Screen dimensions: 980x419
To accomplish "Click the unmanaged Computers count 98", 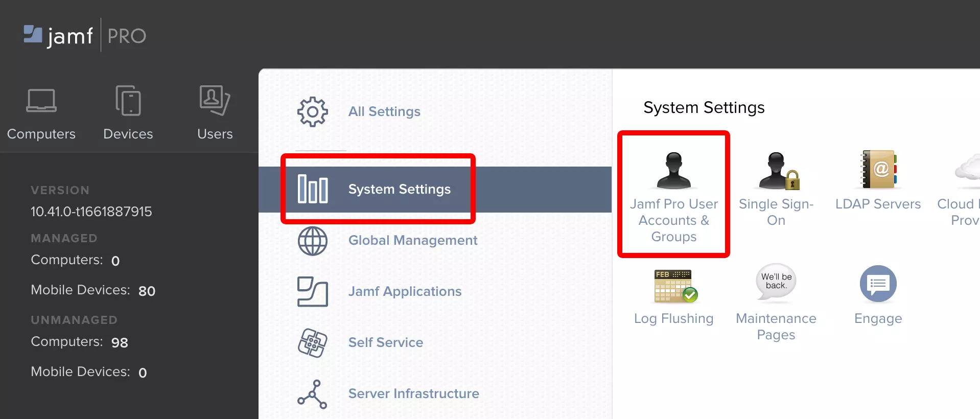I will [x=120, y=343].
